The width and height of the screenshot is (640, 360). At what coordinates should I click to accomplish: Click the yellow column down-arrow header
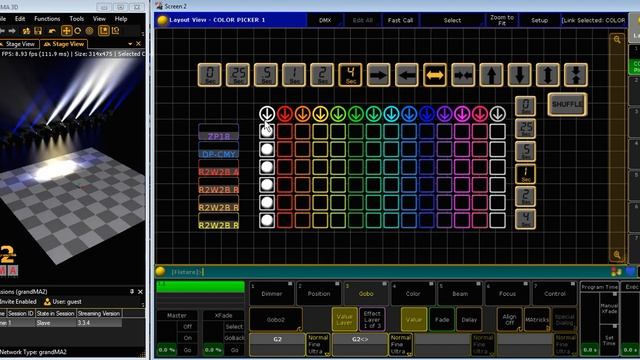click(320, 114)
